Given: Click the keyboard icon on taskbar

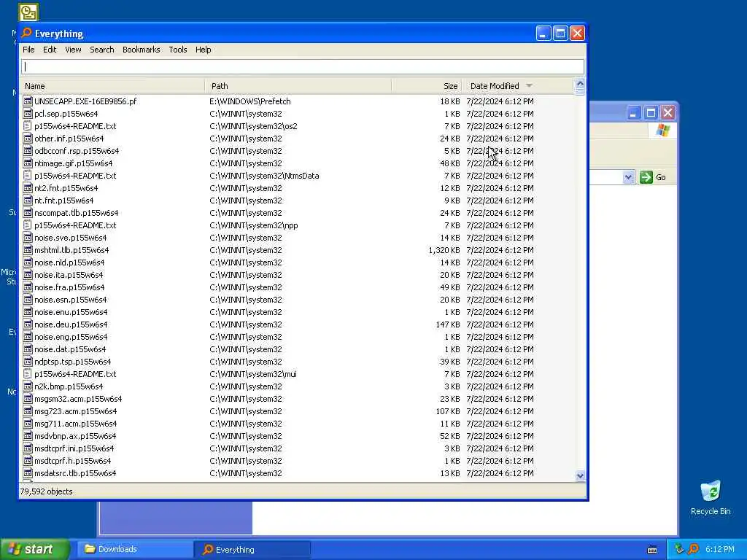Looking at the screenshot, I should [652, 550].
